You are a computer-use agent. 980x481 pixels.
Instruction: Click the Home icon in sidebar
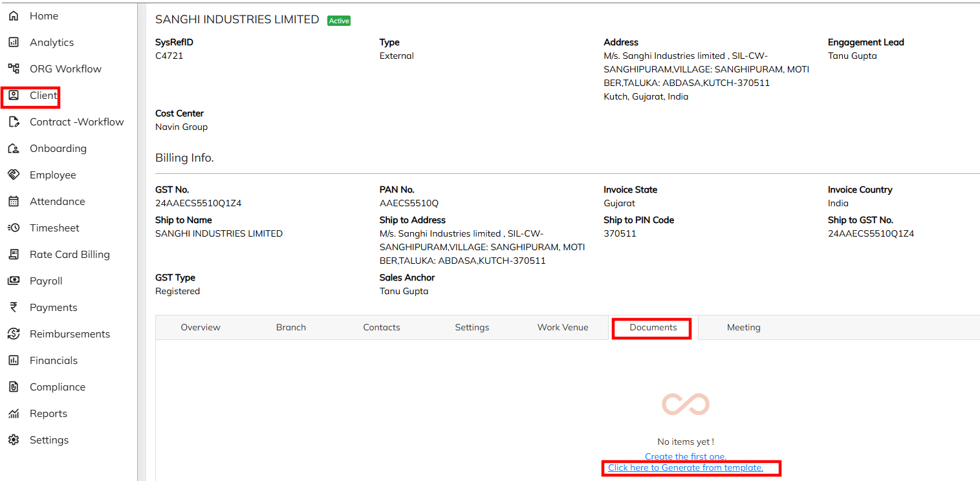(14, 16)
